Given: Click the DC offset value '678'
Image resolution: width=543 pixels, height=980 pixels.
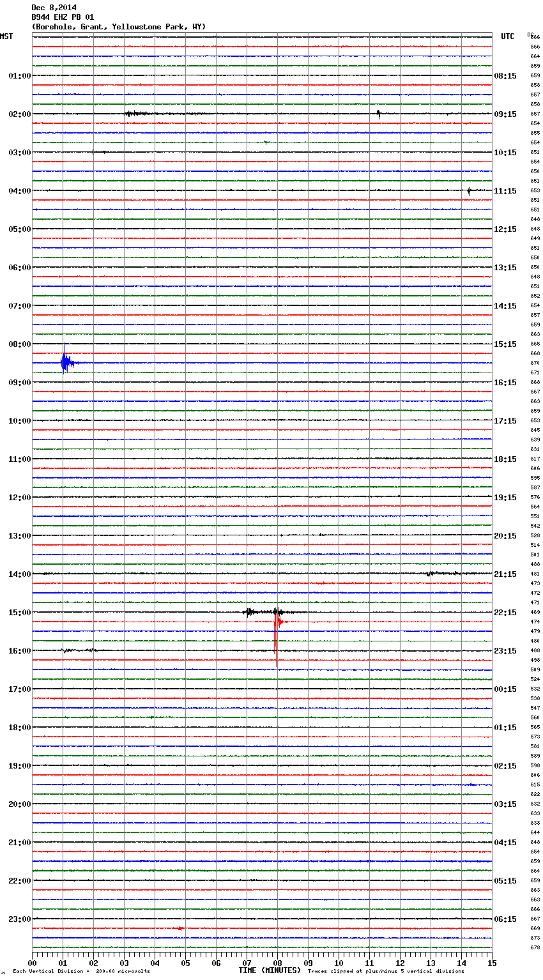Looking at the screenshot, I should (x=535, y=947).
